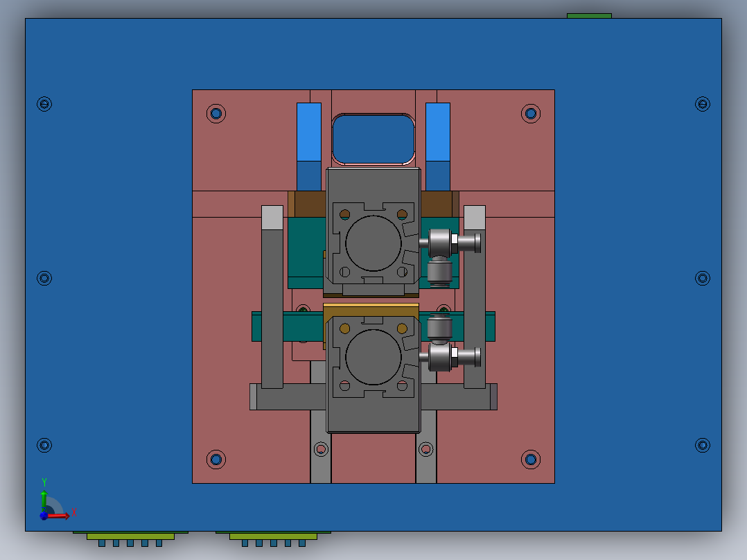747x560 pixels.
Task: Select right yellow-green connector below base plate
Action: pos(274,536)
